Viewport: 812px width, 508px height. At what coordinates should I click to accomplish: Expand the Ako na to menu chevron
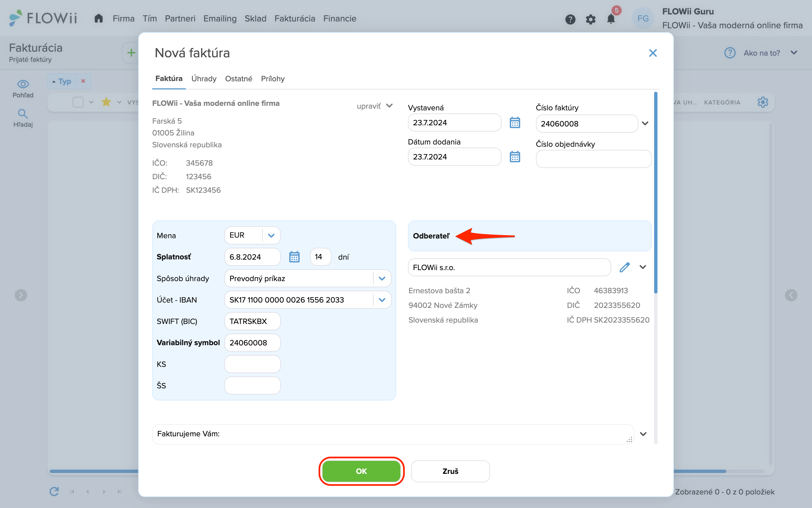[x=794, y=53]
